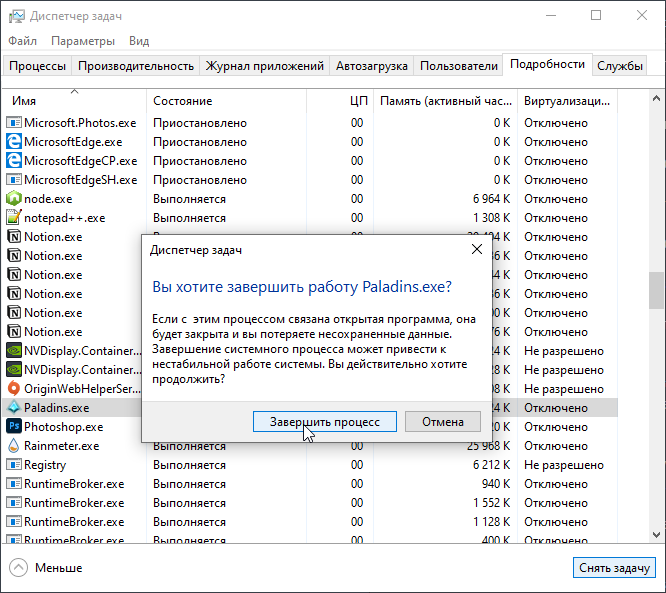Confirm with Завершить процесс button

(x=325, y=421)
